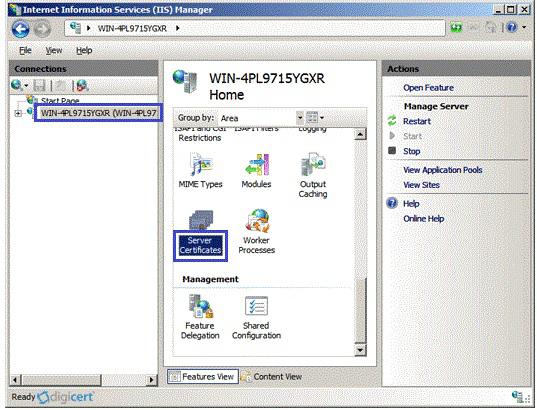Click the blue Help question mark in toolbar
This screenshot has width=537, height=410.
point(511,27)
